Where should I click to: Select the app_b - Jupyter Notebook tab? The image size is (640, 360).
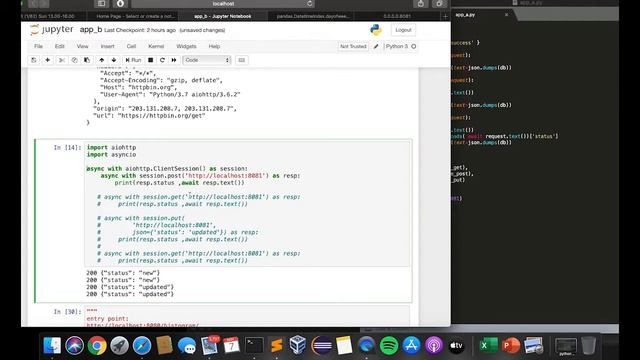click(x=222, y=16)
